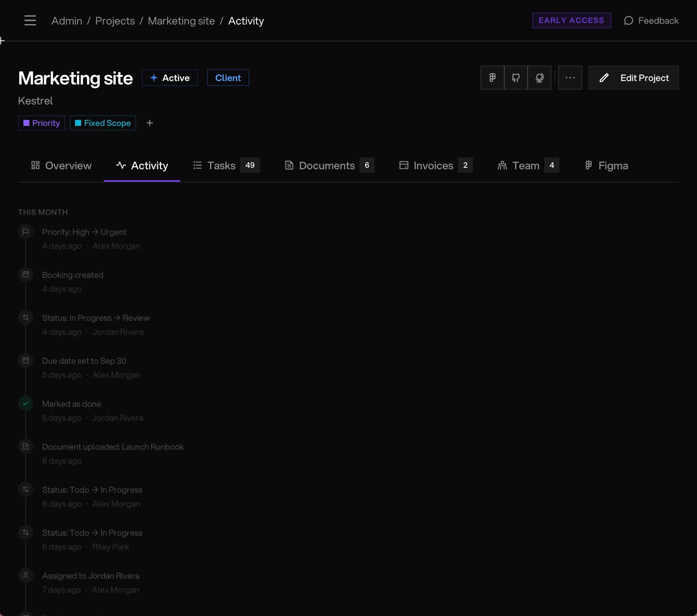
Task: Click the Early Access badge
Action: pyautogui.click(x=571, y=20)
